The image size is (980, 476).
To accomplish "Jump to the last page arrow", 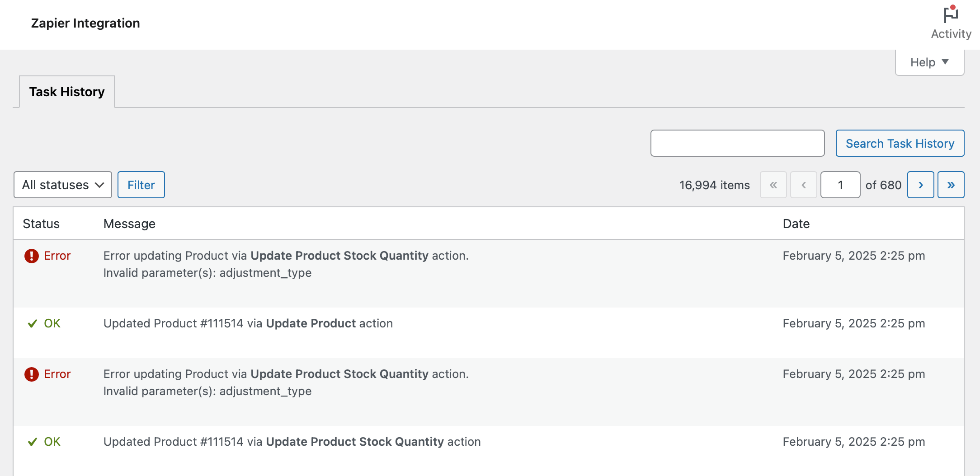I will click(x=951, y=185).
